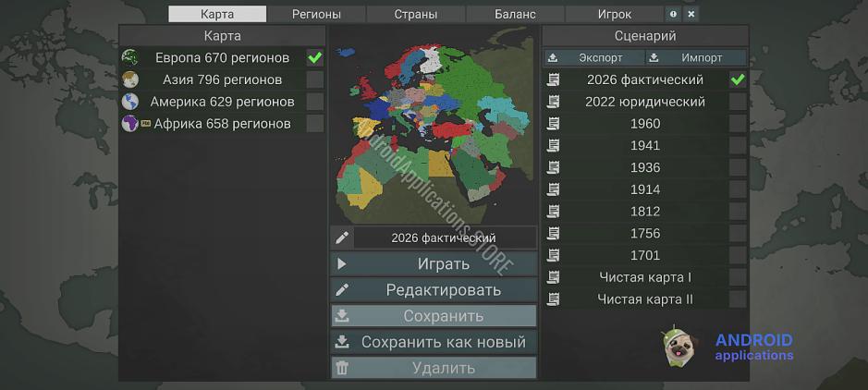Click scroll icon of 1960 scenario
868x390 pixels.
pyautogui.click(x=553, y=123)
